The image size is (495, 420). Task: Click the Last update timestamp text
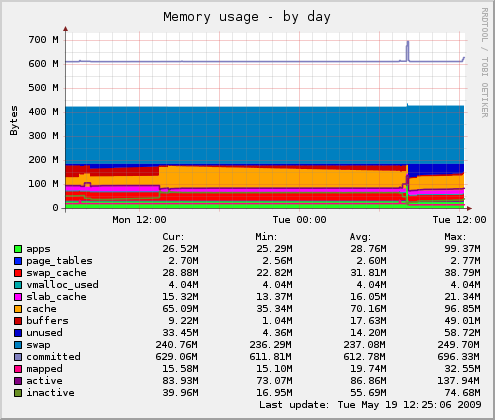(x=370, y=405)
